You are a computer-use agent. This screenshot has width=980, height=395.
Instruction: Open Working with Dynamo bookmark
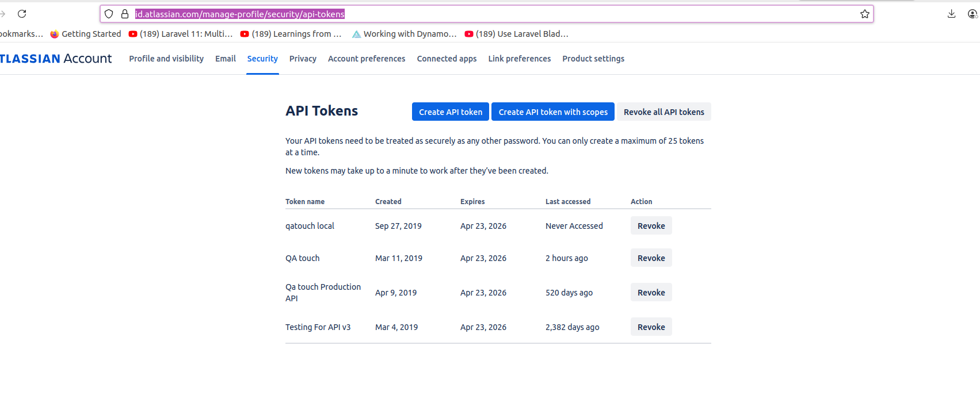tap(404, 34)
